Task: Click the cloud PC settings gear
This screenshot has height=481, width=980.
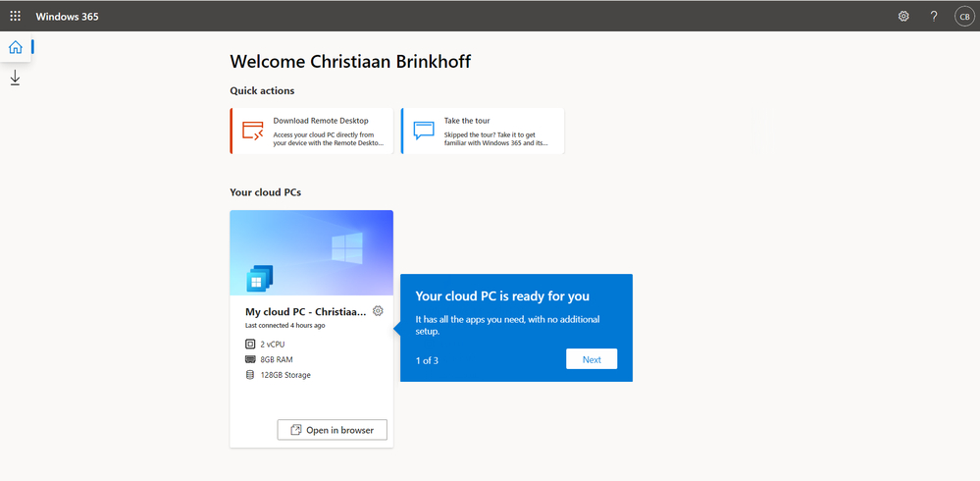Action: click(378, 311)
